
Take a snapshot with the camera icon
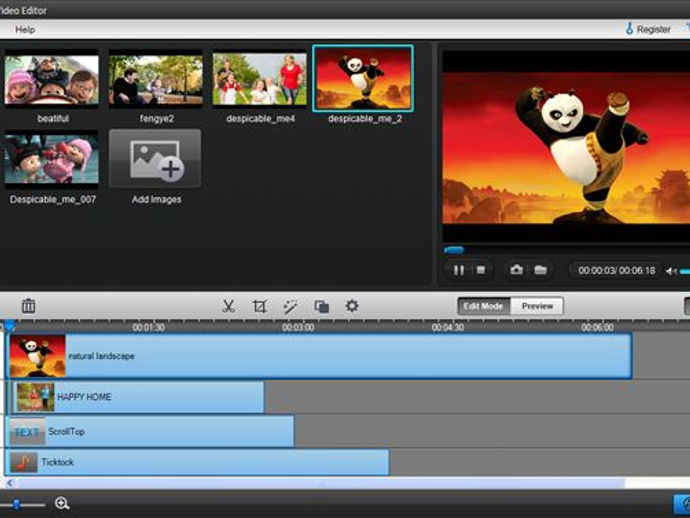point(517,269)
